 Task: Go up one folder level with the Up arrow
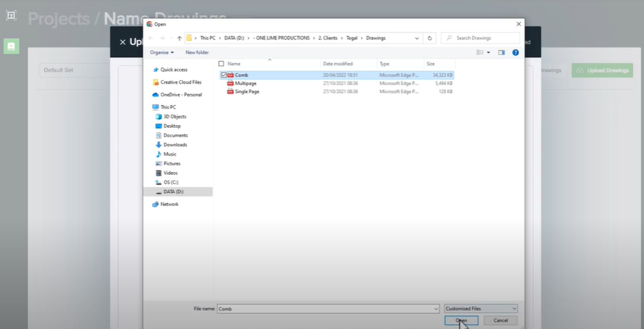[x=180, y=38]
